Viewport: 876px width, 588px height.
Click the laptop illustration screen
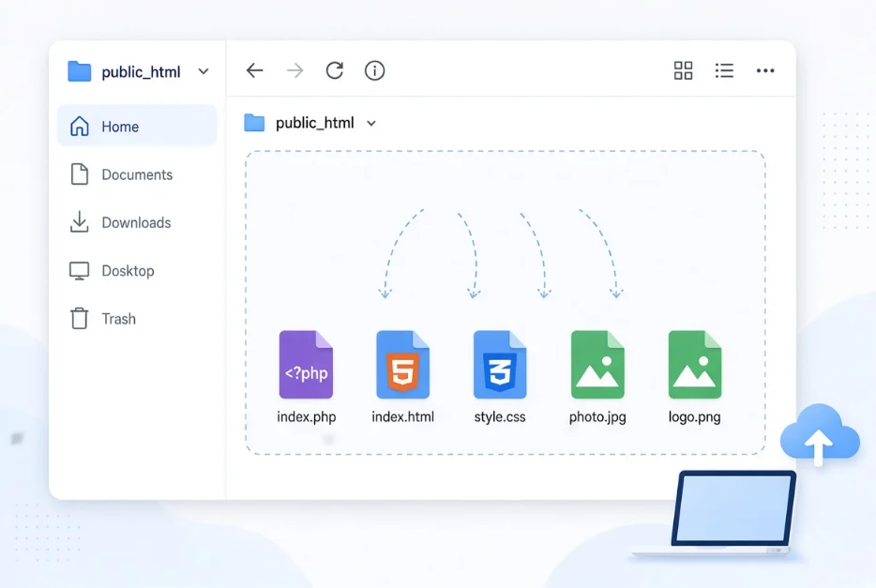[x=733, y=509]
